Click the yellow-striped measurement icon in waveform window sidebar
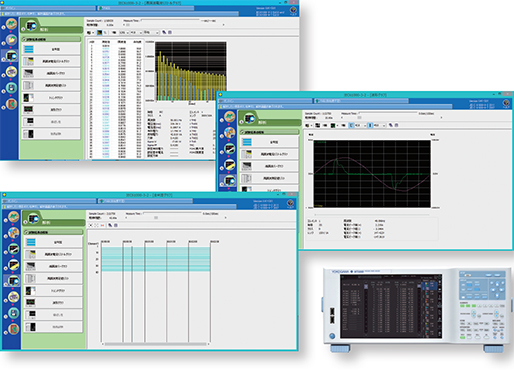514x370 pixels. (x=229, y=165)
